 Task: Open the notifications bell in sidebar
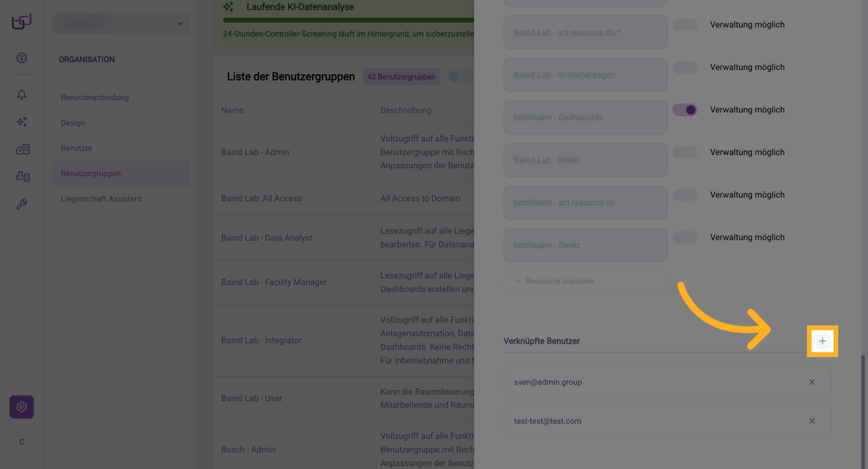(22, 95)
